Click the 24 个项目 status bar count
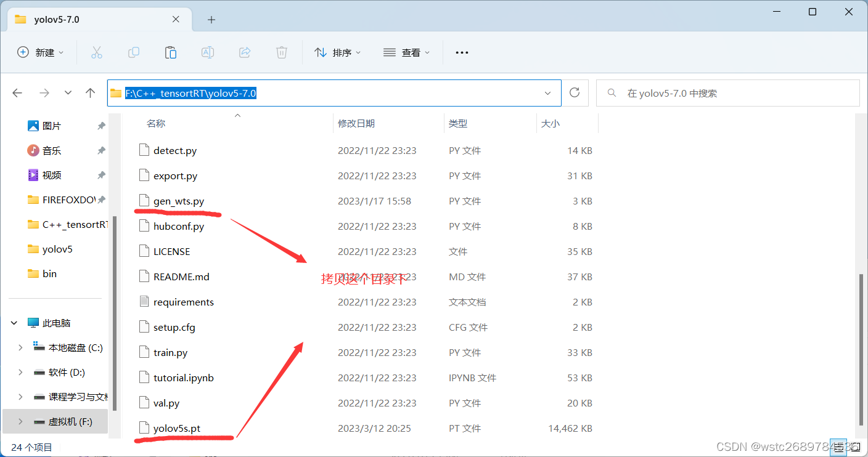This screenshot has height=457, width=868. click(x=32, y=447)
